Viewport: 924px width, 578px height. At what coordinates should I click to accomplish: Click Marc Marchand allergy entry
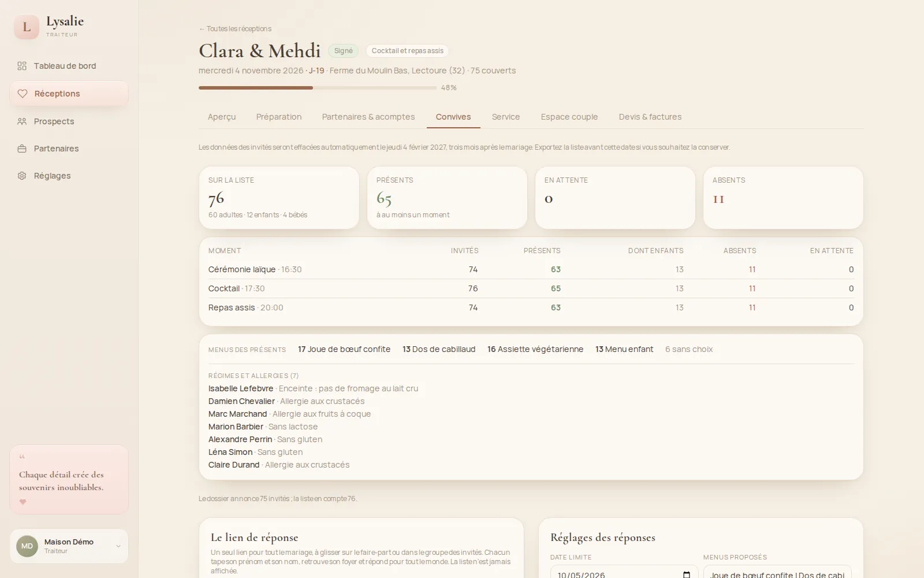coord(289,414)
